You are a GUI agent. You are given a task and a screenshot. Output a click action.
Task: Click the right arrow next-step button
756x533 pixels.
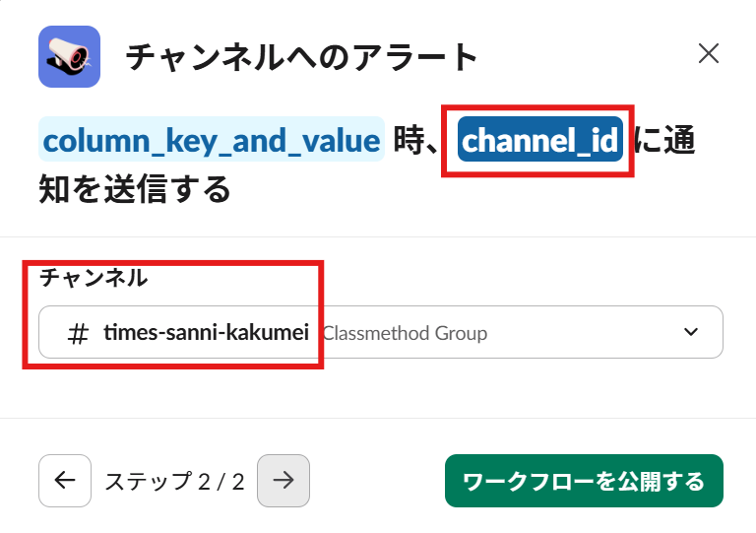(283, 480)
